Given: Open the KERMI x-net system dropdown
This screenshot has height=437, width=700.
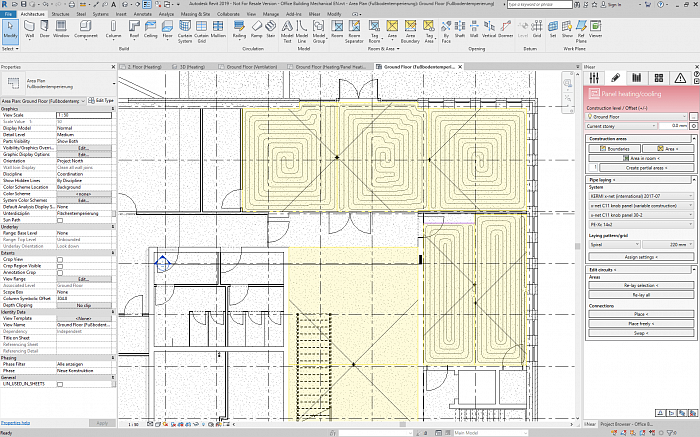Looking at the screenshot, I should (x=642, y=196).
